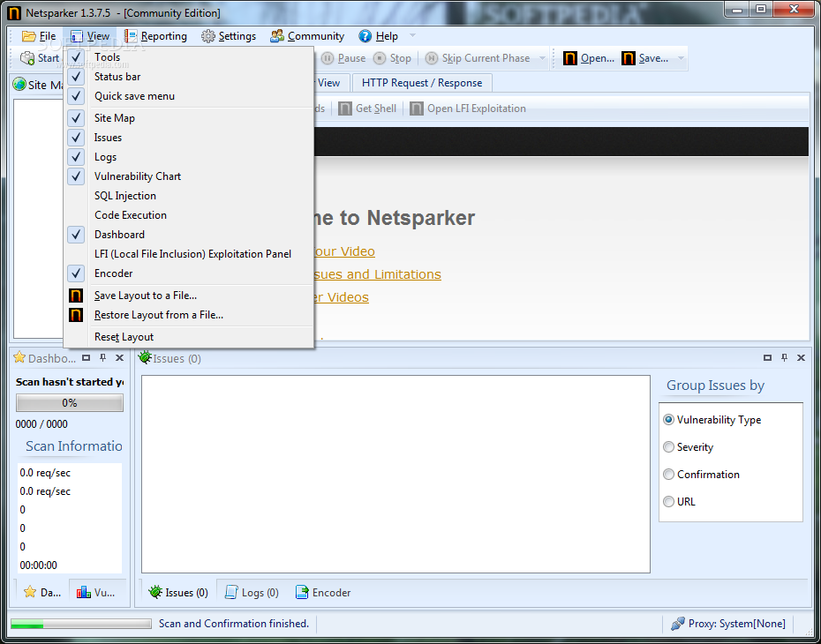Click the View menu window icon

[77, 36]
